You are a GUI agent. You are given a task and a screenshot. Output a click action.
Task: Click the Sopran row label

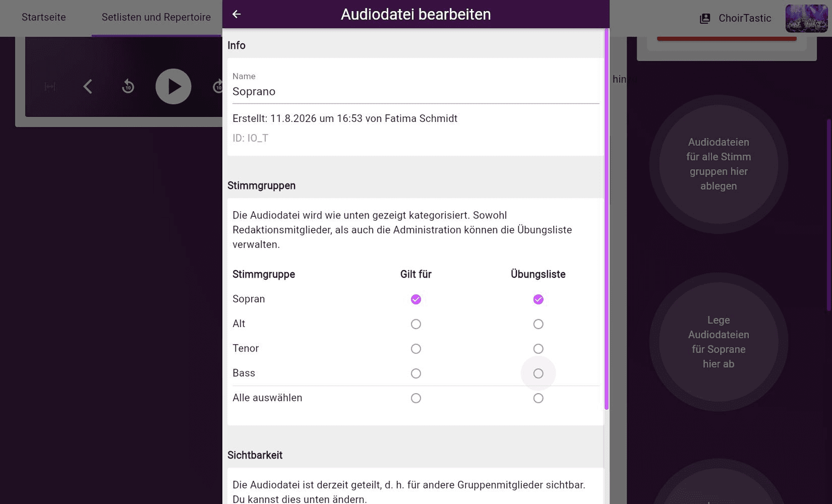(248, 299)
